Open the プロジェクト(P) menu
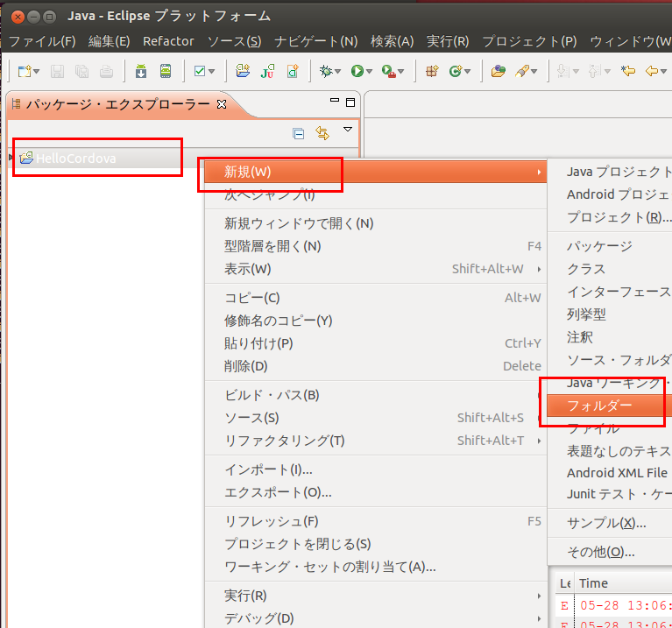 (530, 41)
